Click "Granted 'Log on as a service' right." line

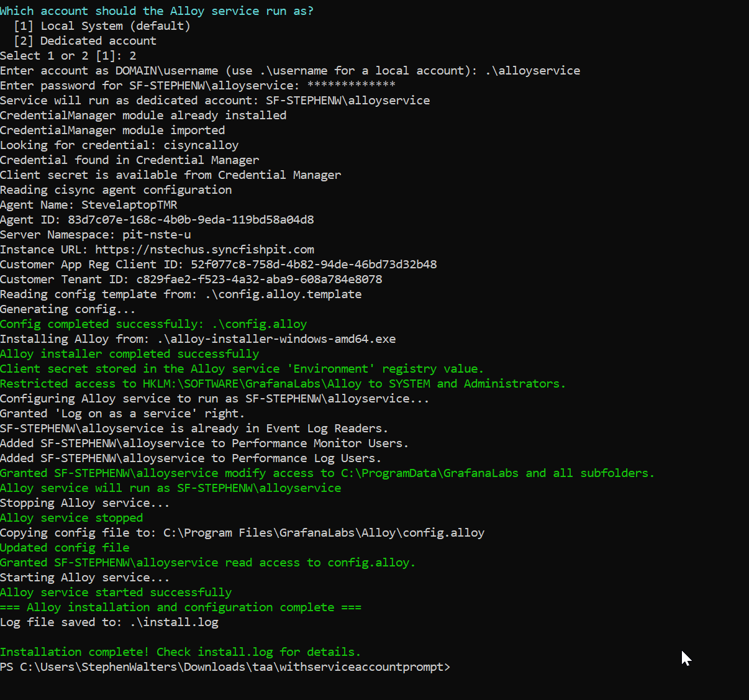pos(123,414)
